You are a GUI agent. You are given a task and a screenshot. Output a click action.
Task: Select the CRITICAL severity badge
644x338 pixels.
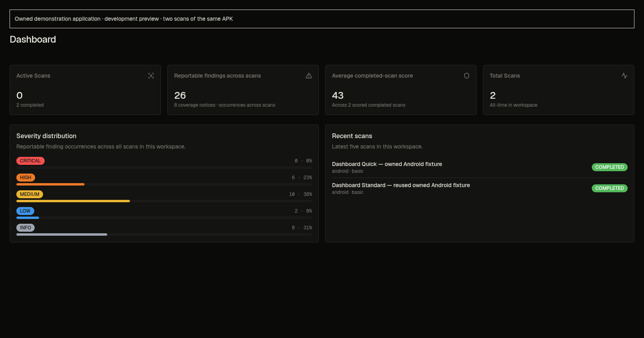tap(30, 161)
